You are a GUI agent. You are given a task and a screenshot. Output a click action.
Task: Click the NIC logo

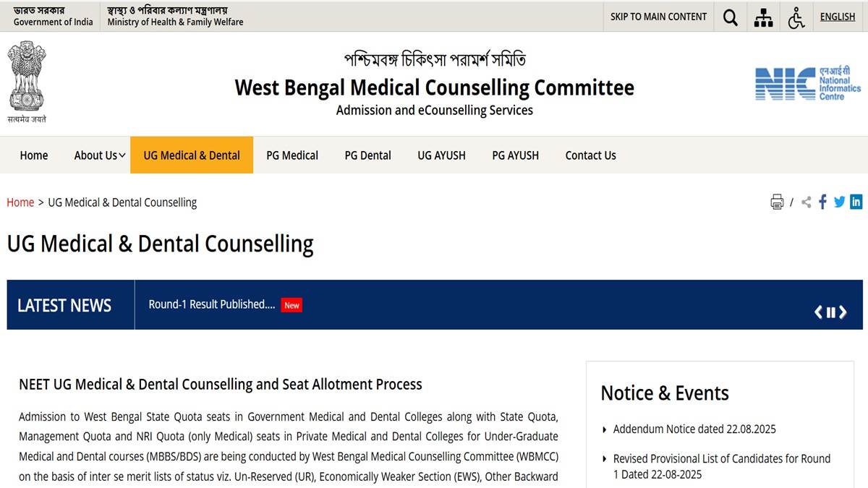(807, 84)
